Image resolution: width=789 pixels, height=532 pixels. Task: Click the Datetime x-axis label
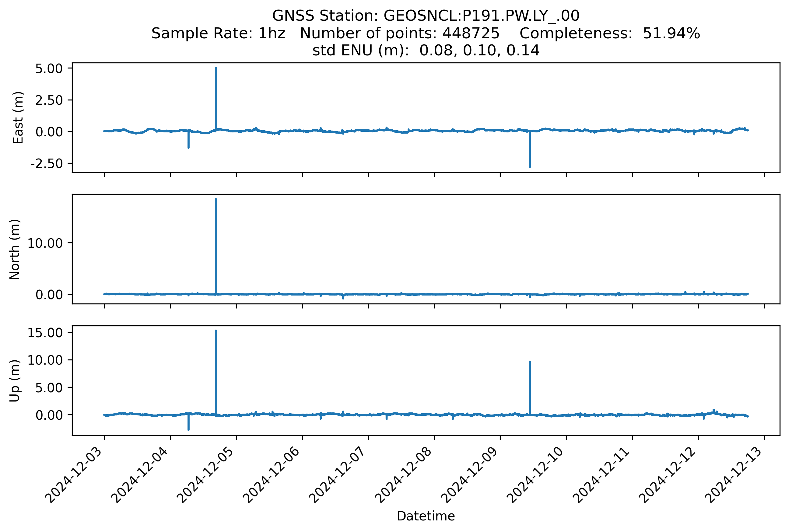pos(426,516)
